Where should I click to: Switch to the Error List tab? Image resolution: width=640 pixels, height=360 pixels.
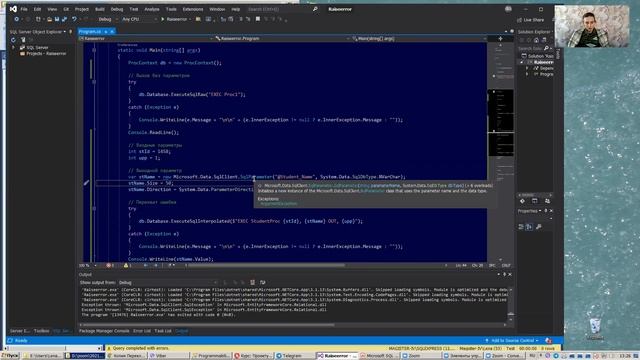point(142,331)
